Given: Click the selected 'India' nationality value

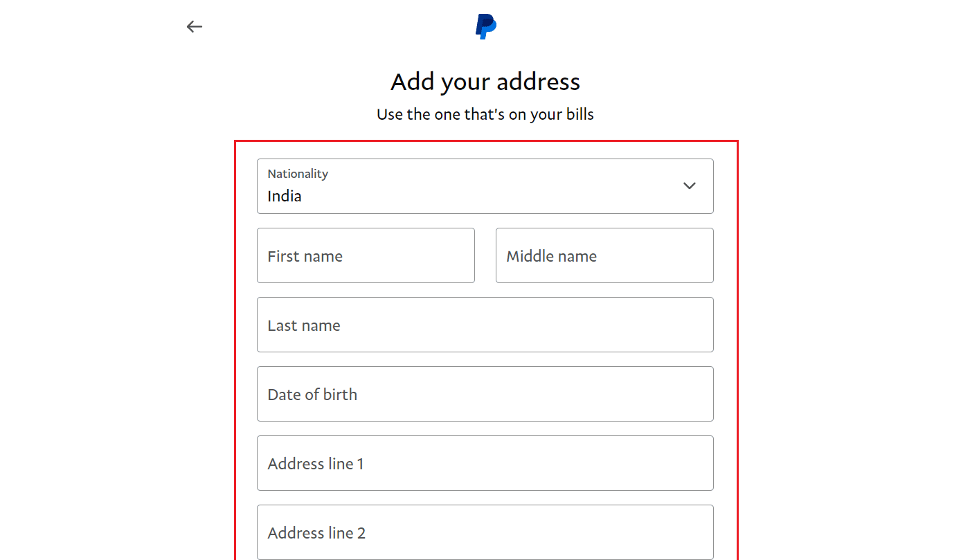Looking at the screenshot, I should pyautogui.click(x=285, y=196).
